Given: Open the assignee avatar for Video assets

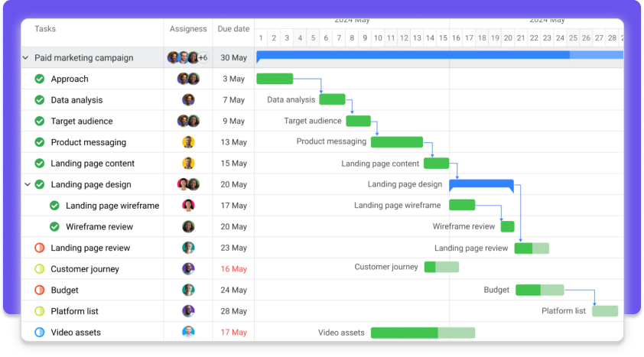Looking at the screenshot, I should click(188, 332).
